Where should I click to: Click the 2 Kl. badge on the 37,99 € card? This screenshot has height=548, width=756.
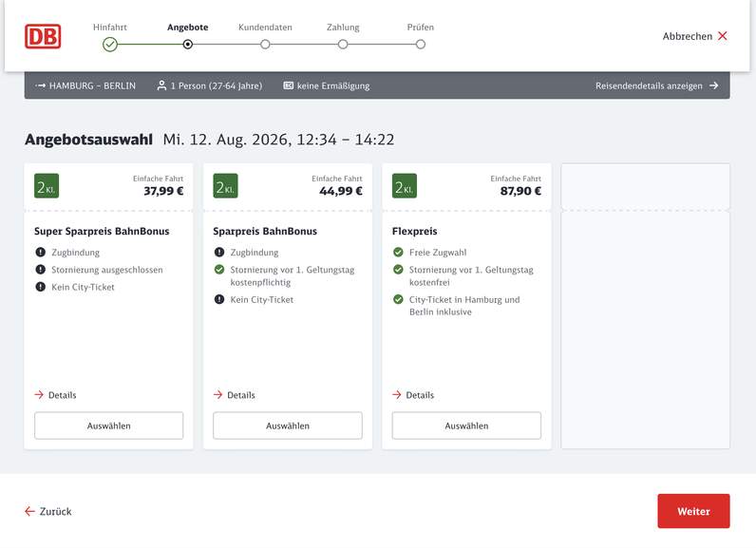47,186
